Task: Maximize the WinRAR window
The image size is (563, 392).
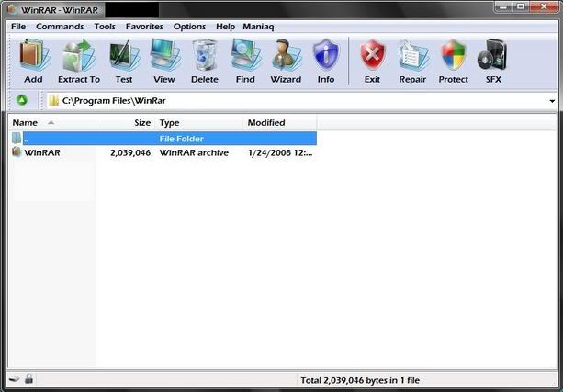Action: (x=521, y=6)
